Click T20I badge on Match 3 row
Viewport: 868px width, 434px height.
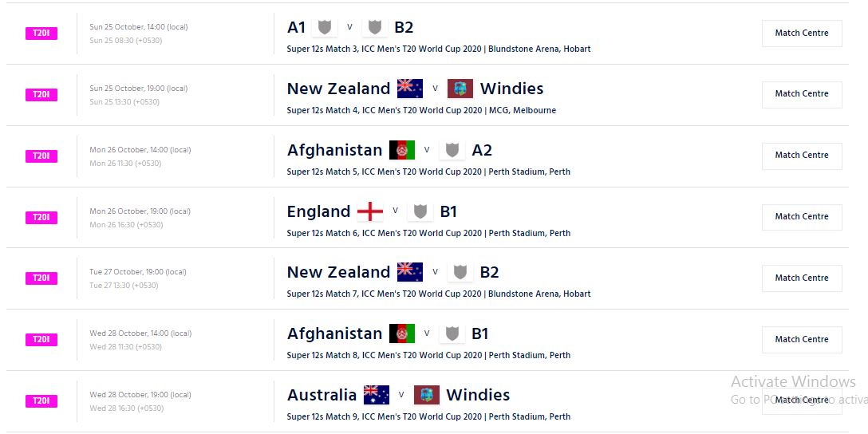41,34
